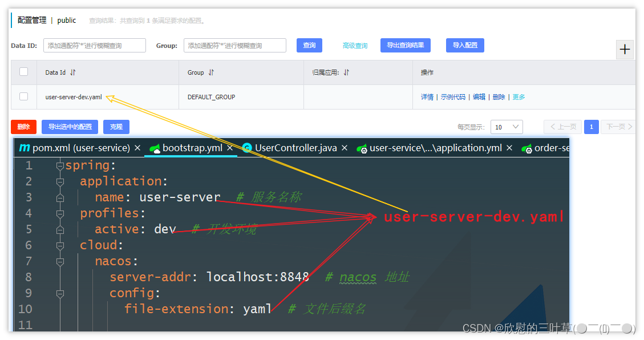The height and width of the screenshot is (340, 644).
Task: Click 'server-addr' key on line 8
Action: [x=150, y=277]
